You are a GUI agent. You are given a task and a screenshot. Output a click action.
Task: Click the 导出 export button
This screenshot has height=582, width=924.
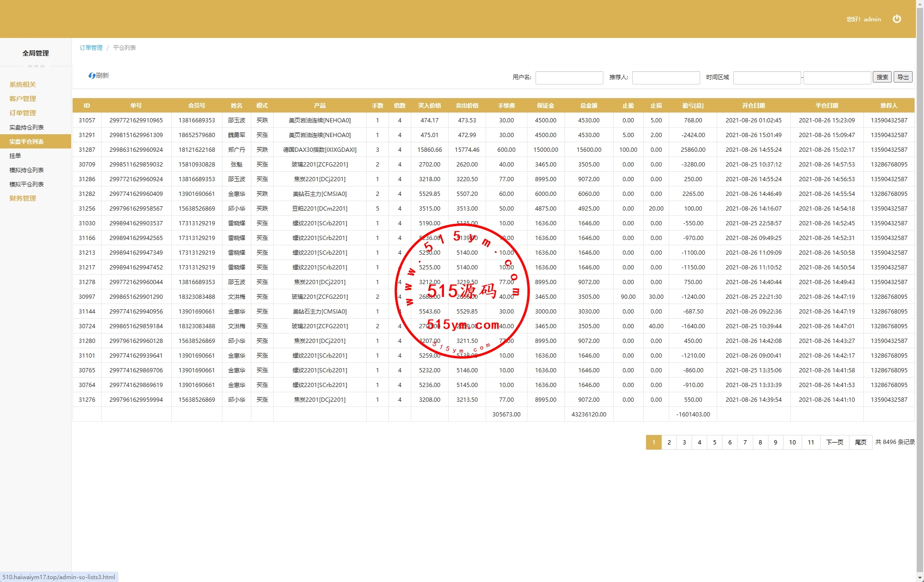[903, 77]
